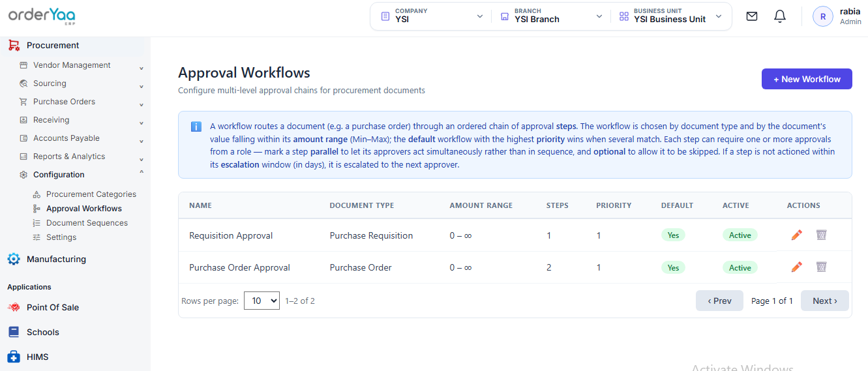The width and height of the screenshot is (868, 371).
Task: Click the Sourcing icon in sidebar
Action: (23, 83)
